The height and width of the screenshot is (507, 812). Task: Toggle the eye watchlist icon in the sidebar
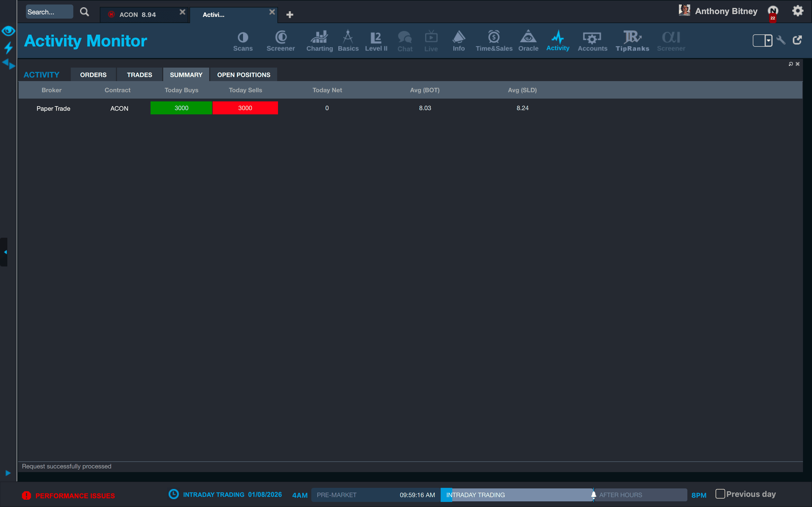tap(8, 31)
